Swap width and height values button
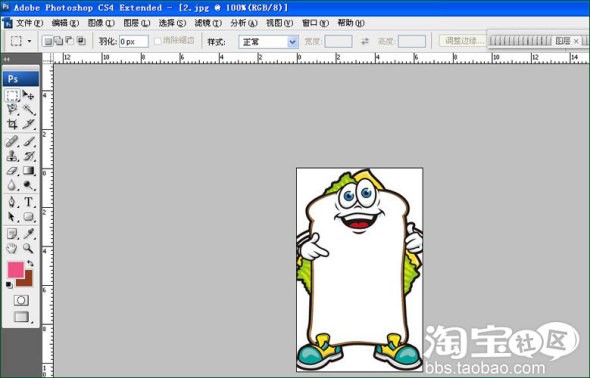Viewport: 590px width, 378px height. pyautogui.click(x=365, y=41)
